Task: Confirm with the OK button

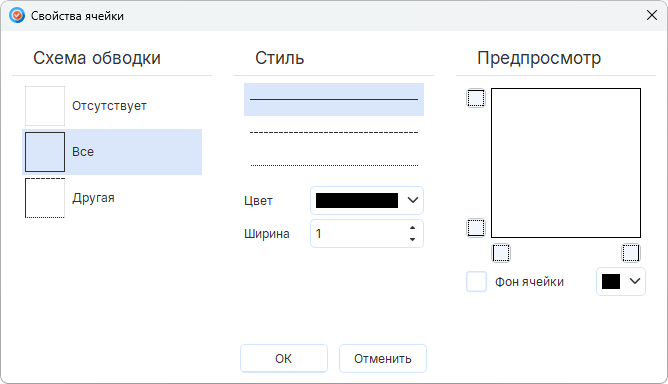Action: (284, 358)
